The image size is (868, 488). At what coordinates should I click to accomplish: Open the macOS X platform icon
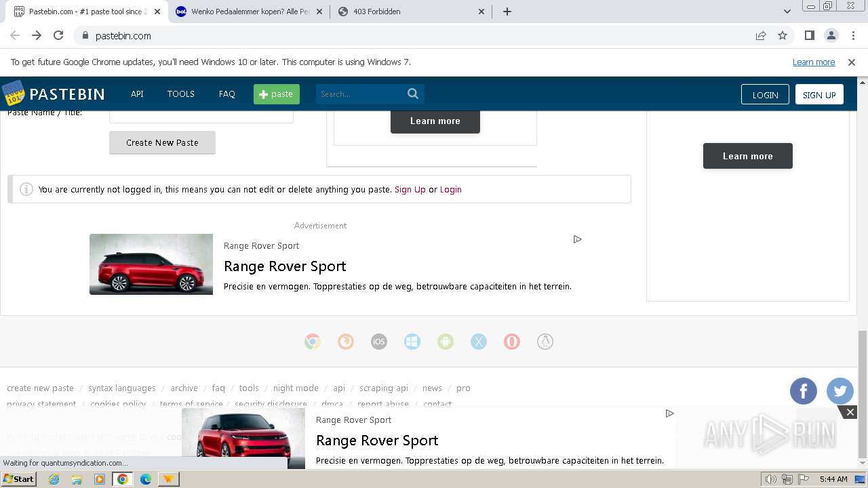tap(479, 342)
